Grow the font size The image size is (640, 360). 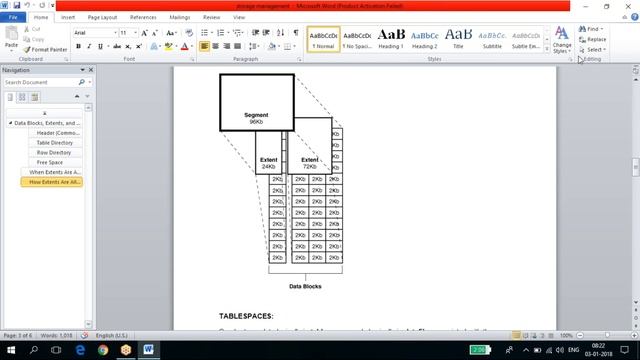pos(144,33)
